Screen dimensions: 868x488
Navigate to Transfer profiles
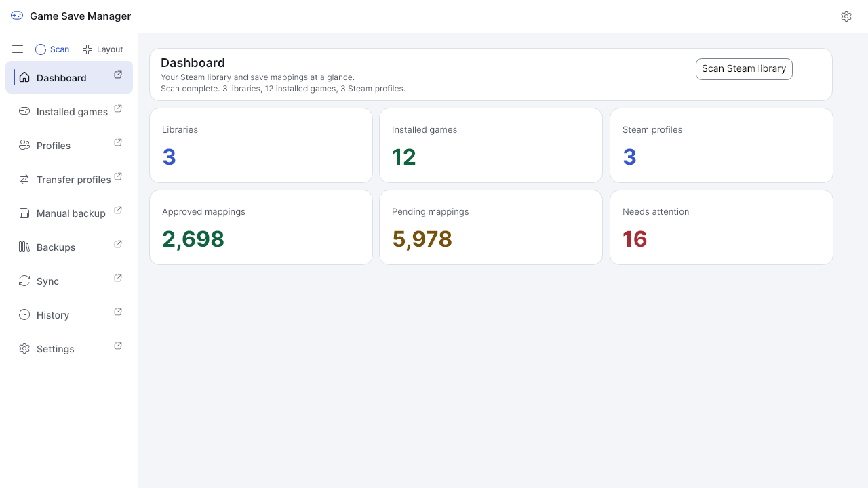click(69, 179)
